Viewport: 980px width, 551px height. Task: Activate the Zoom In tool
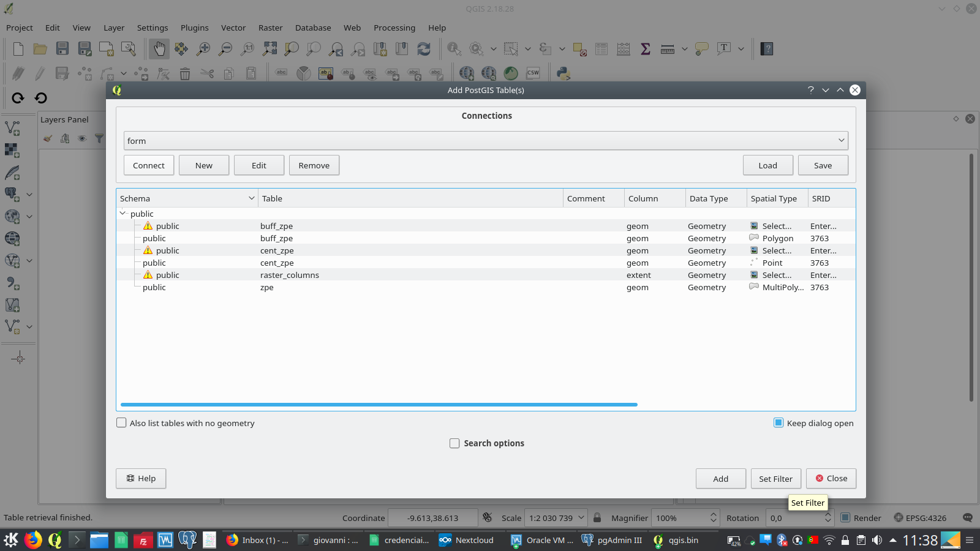tap(203, 49)
